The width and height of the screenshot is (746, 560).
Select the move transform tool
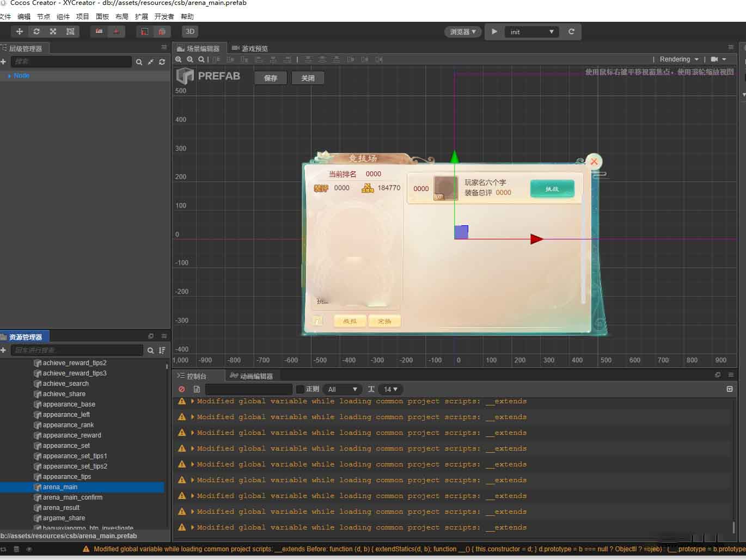(20, 32)
